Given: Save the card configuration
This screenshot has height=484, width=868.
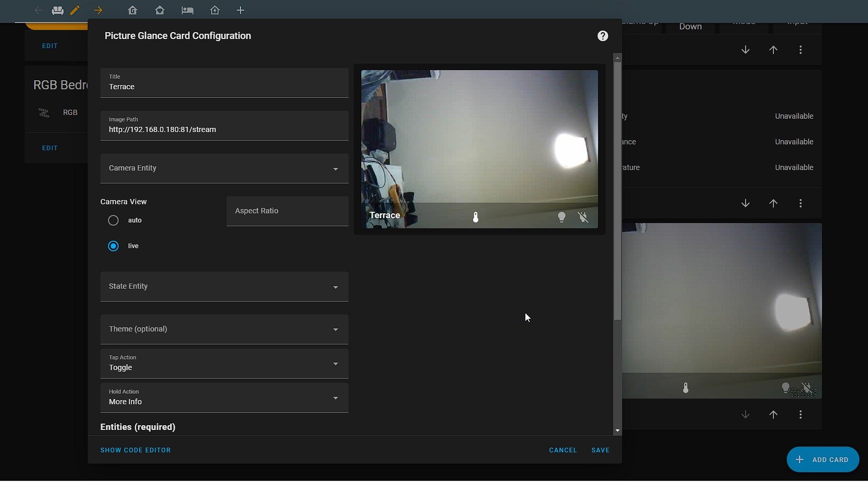Looking at the screenshot, I should tap(600, 450).
